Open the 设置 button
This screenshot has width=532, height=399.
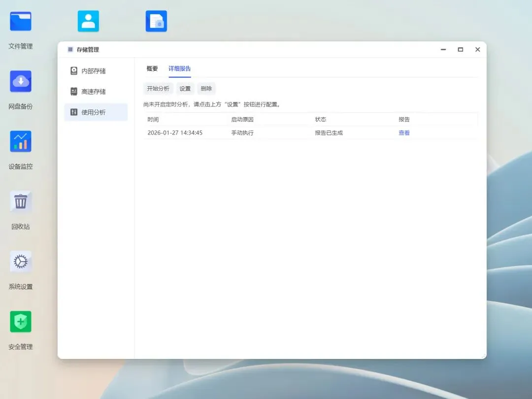185,89
